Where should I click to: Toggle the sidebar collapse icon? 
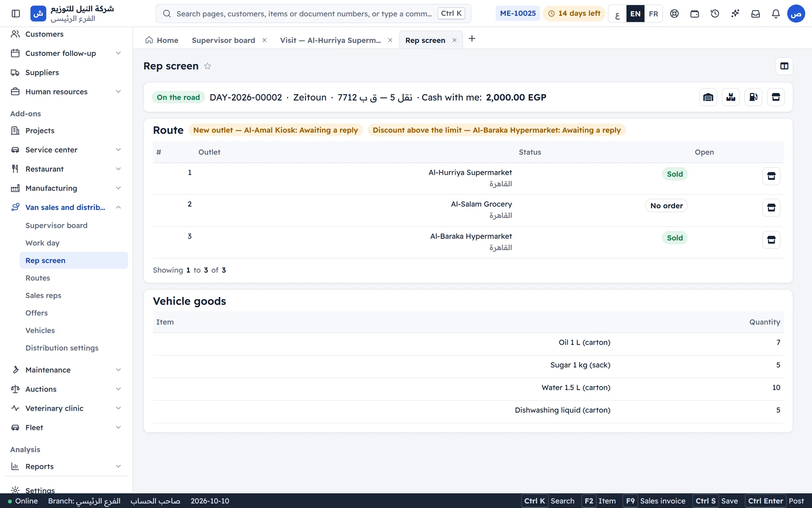[x=16, y=14]
